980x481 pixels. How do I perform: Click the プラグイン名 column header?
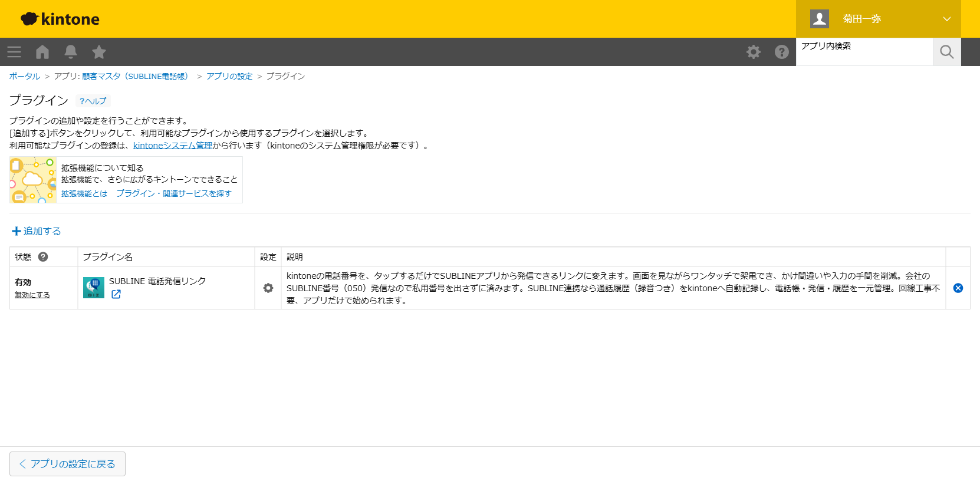pos(108,256)
